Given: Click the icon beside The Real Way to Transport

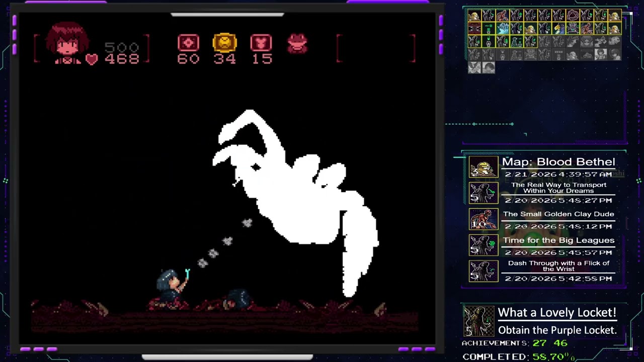Looking at the screenshot, I should pos(484,193).
